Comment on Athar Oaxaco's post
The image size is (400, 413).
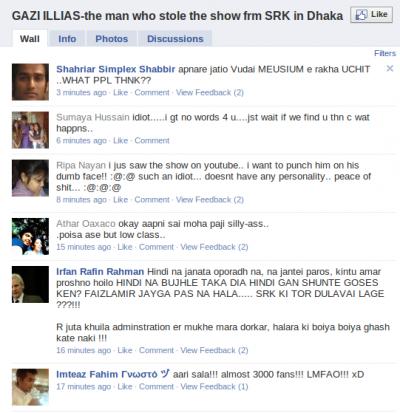coord(156,247)
